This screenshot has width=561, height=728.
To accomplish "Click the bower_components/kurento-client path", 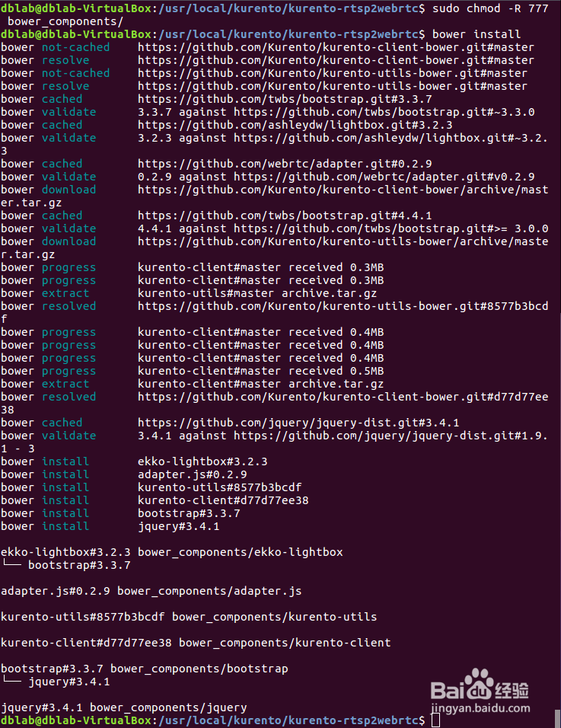I will pyautogui.click(x=285, y=643).
